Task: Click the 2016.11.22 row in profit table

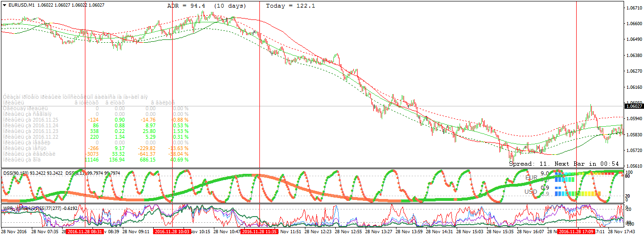Action: 95,137
